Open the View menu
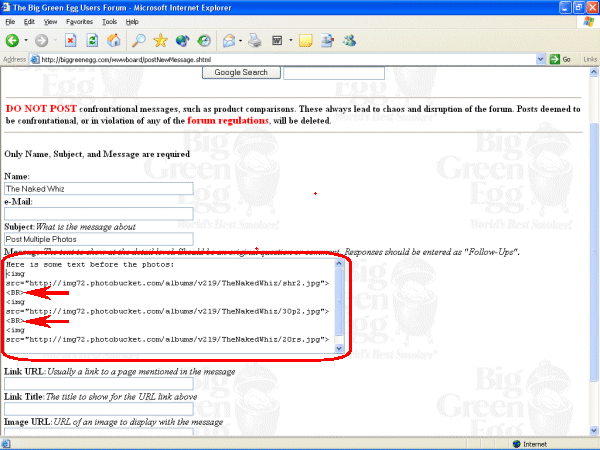600x450 pixels. pos(50,22)
